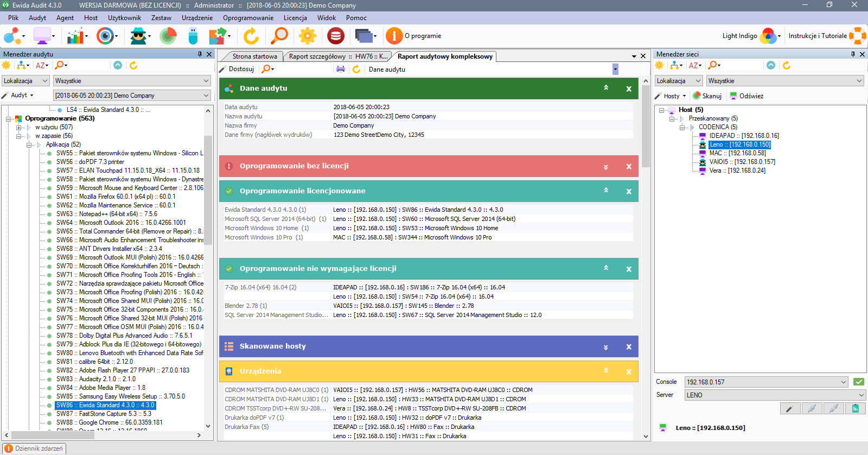Switch to the 'Strona startowa' tab
This screenshot has width=868, height=455.
tap(254, 56)
